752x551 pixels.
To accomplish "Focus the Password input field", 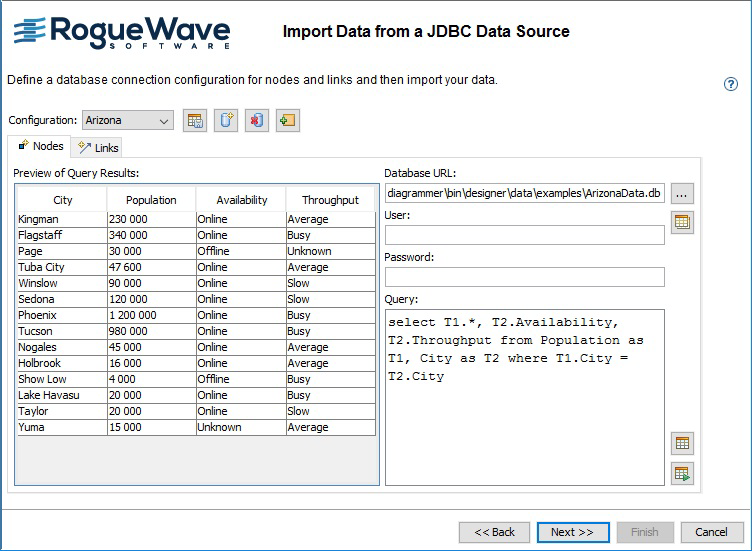I will point(524,277).
